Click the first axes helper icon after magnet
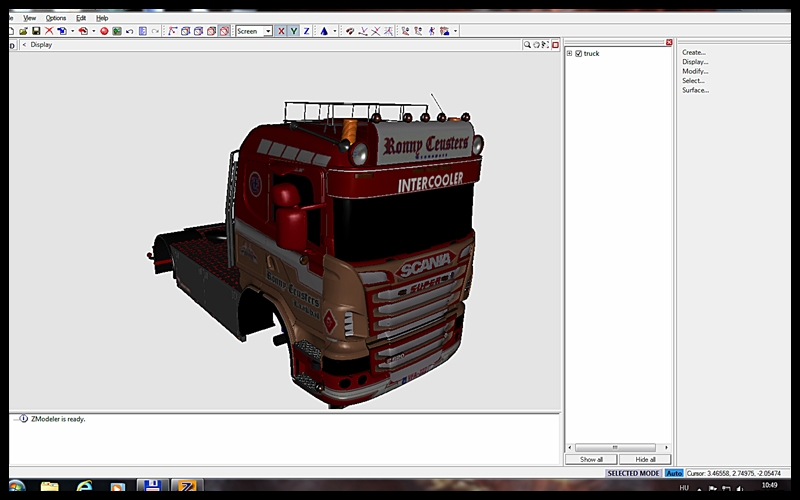 click(363, 31)
